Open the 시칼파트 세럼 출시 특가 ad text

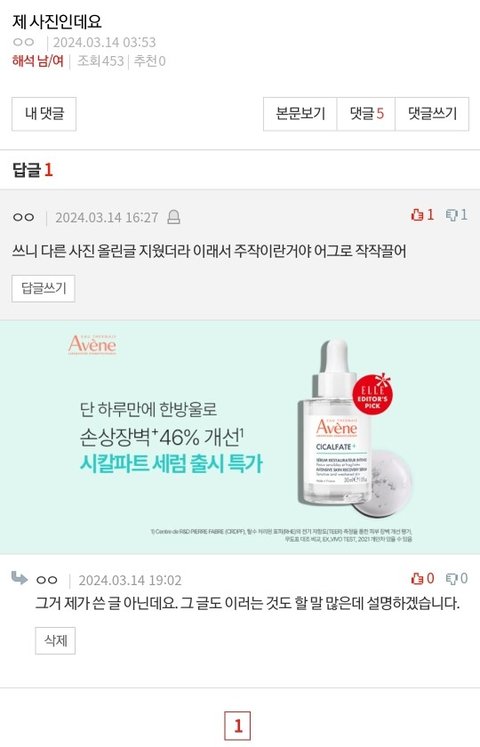coord(171,464)
